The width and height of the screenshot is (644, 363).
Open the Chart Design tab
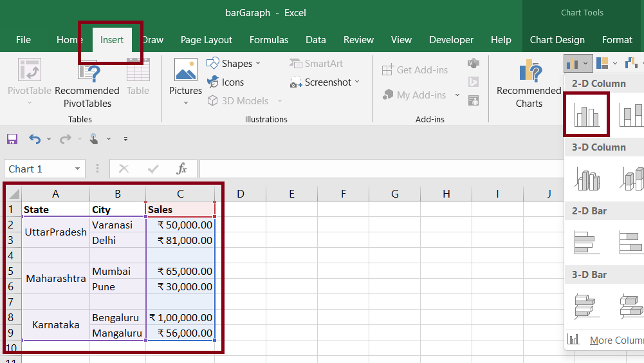coord(557,40)
